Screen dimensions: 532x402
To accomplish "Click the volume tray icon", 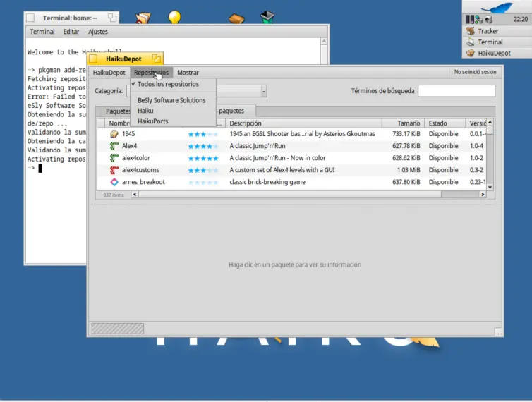I will click(488, 19).
